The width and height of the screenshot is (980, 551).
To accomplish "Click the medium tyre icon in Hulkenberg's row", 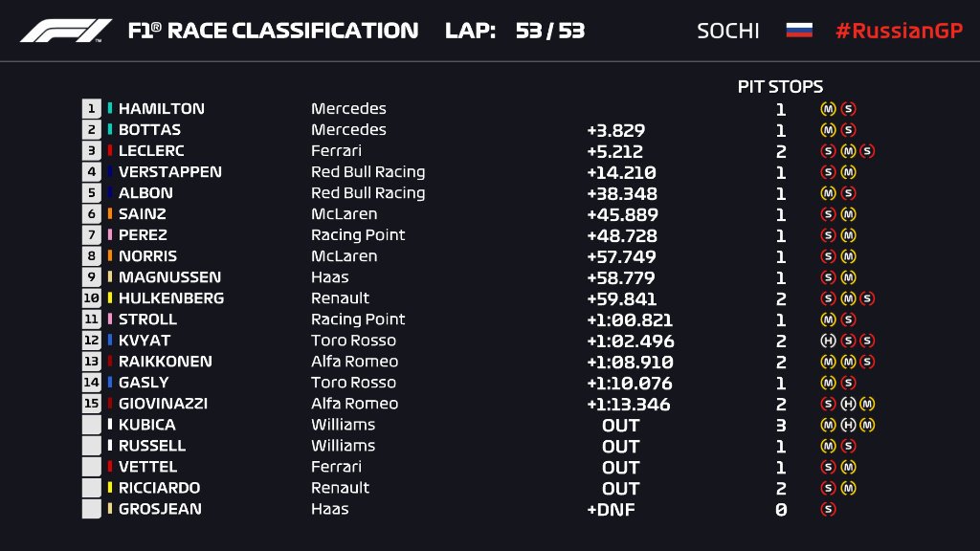I will 848,298.
